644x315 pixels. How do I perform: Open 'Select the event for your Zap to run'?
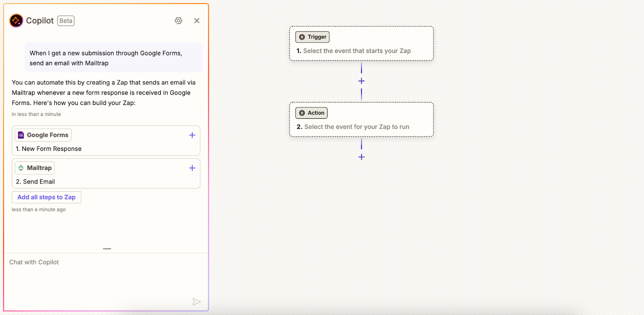click(x=357, y=127)
